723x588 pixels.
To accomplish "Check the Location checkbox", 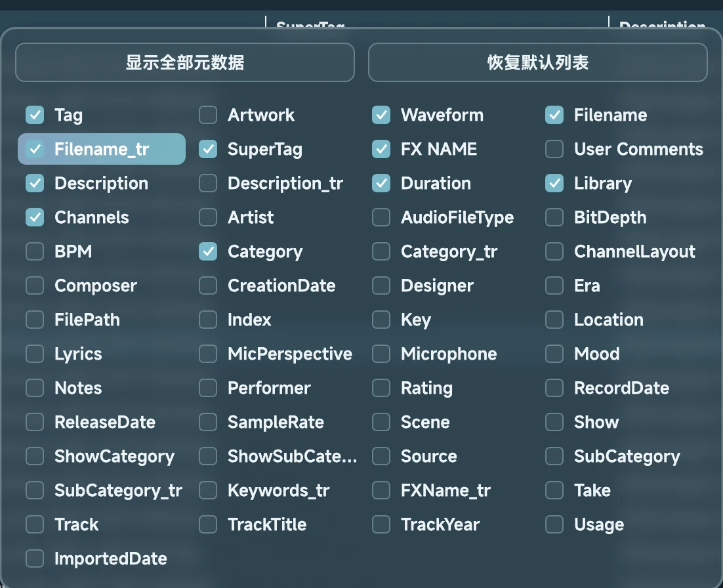I will pos(554,320).
